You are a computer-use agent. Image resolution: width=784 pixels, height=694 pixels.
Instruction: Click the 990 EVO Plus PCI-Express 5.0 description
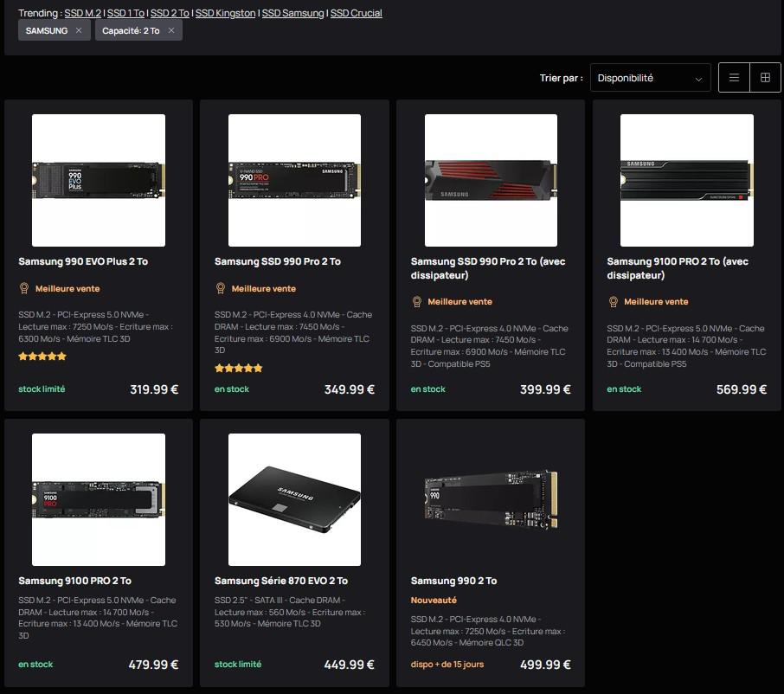(x=95, y=326)
